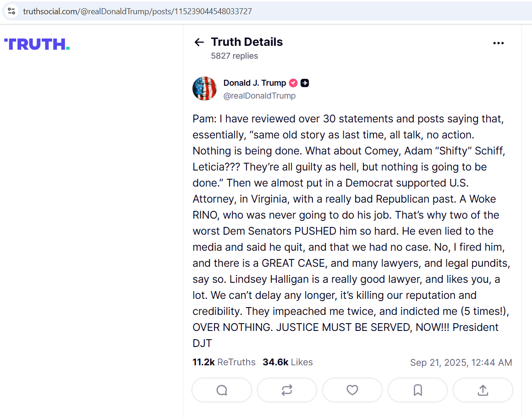The width and height of the screenshot is (532, 418).
Task: Click the share upload icon
Action: pos(483,390)
